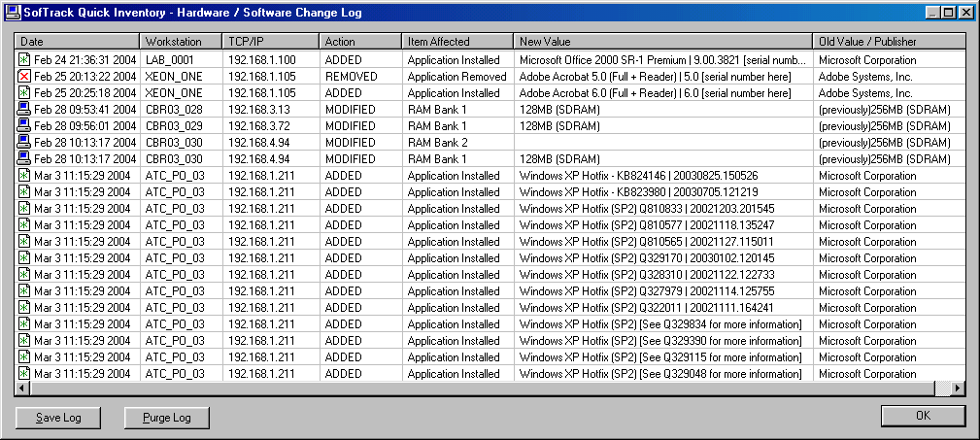Image resolution: width=980 pixels, height=440 pixels.
Task: Click the horizontal scrollbar left arrow
Action: click(x=22, y=389)
